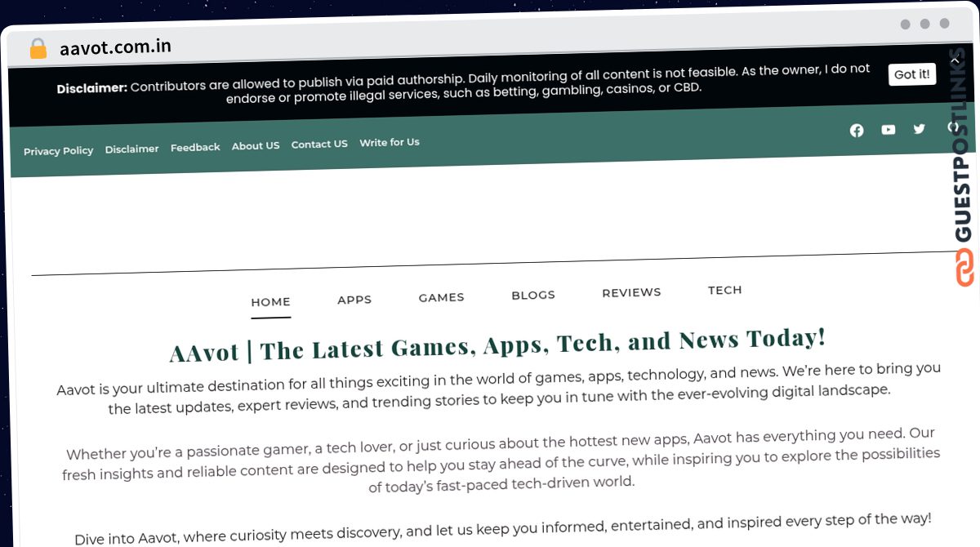The height and width of the screenshot is (547, 980).
Task: Open the Disclaimer page link
Action: point(131,149)
